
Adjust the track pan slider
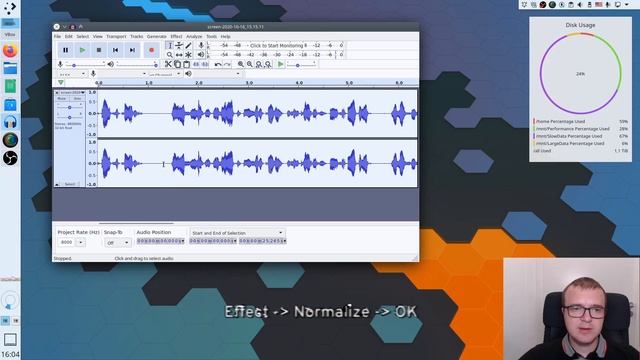[x=69, y=117]
